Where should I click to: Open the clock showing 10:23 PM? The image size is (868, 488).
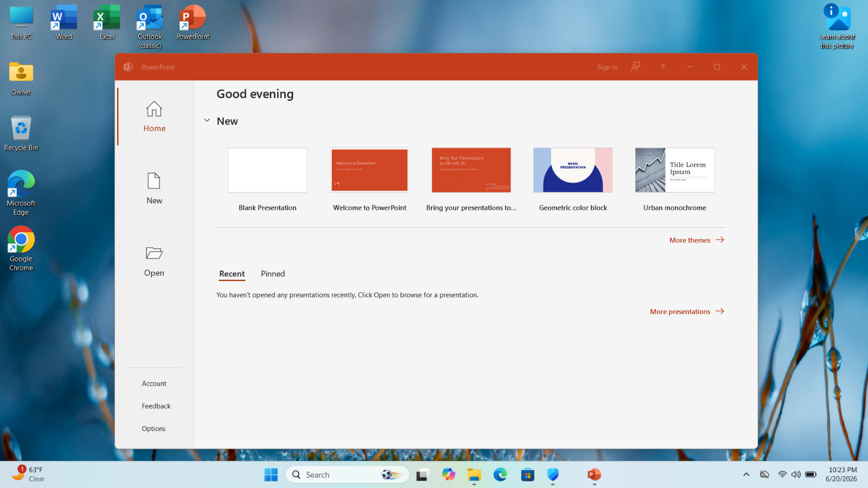click(842, 474)
